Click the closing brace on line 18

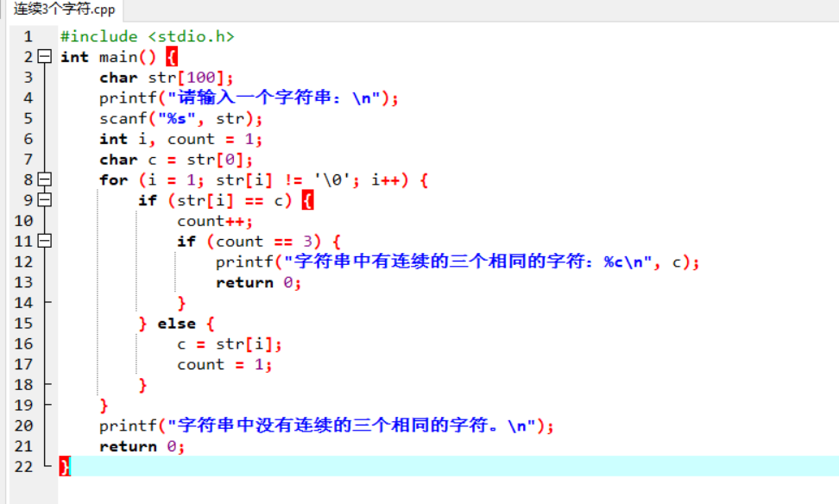[x=142, y=385]
